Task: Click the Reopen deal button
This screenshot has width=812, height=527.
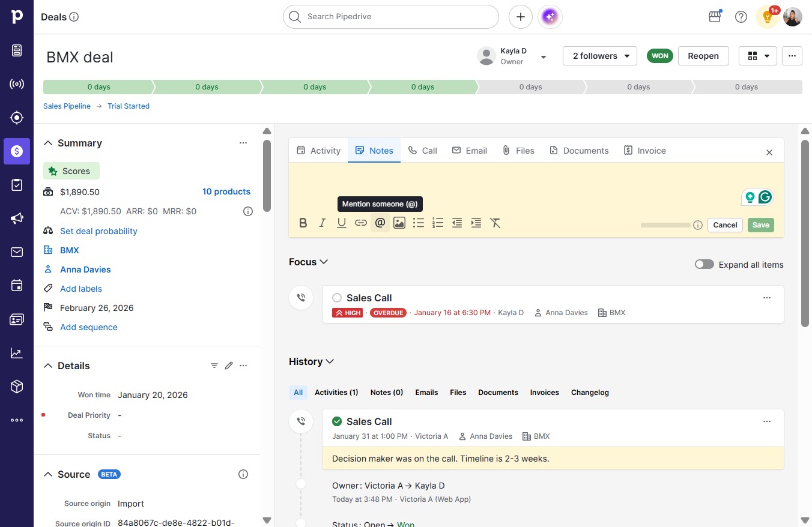Action: [703, 56]
